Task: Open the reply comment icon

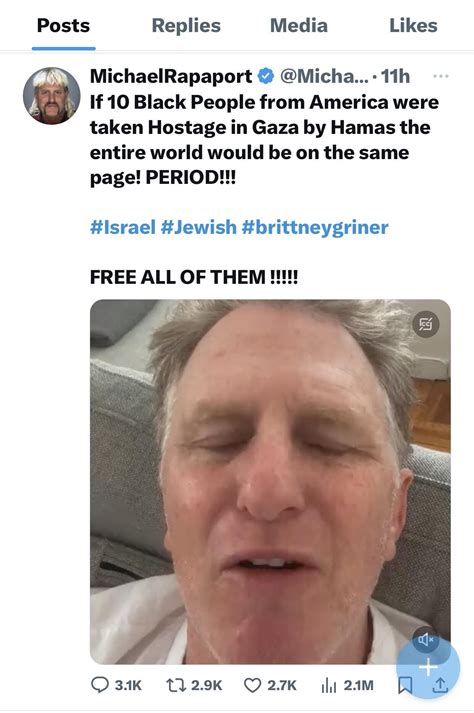Action: [x=100, y=684]
